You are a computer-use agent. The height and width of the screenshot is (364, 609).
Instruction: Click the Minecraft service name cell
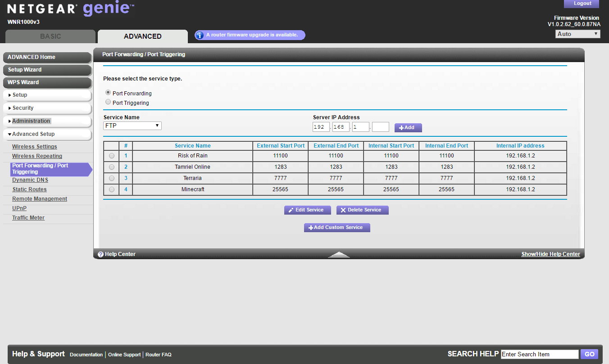coord(193,189)
